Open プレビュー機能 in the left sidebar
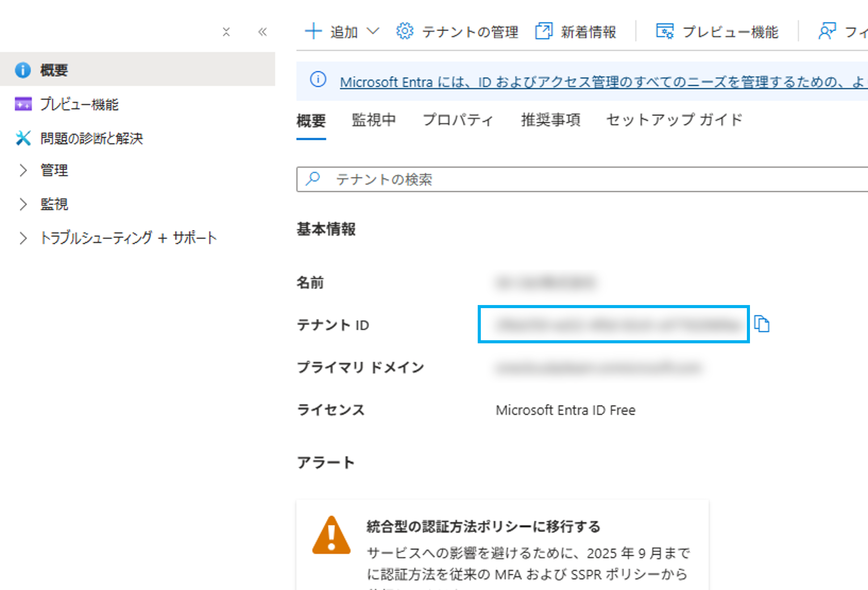 pyautogui.click(x=79, y=104)
